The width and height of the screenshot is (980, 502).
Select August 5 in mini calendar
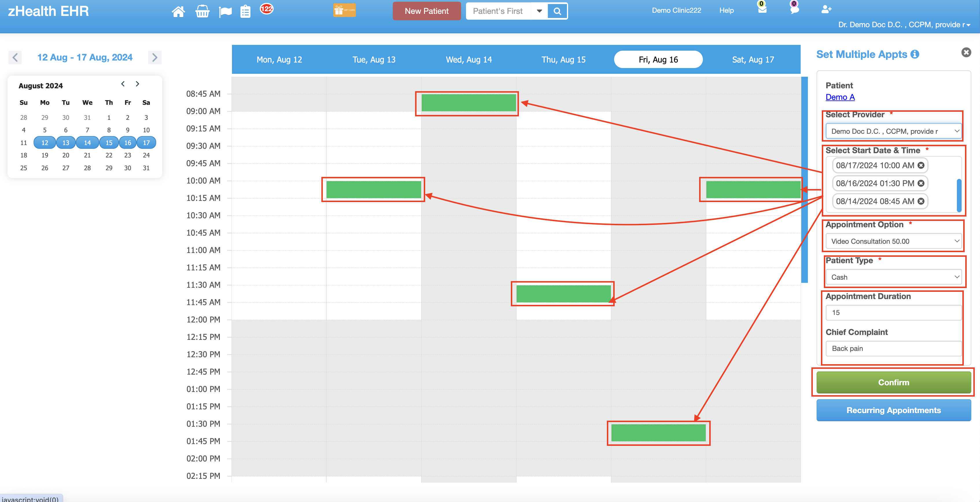coord(45,130)
